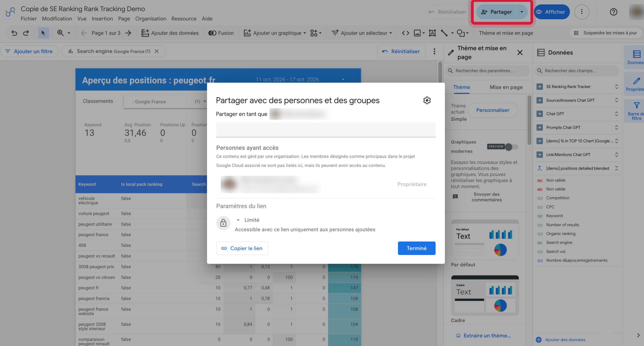Click Rechercher des champs search field
Screen dimensions: 644x346
577,71
